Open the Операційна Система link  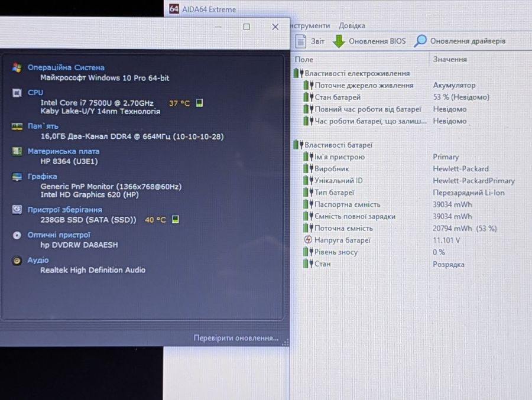click(66, 67)
